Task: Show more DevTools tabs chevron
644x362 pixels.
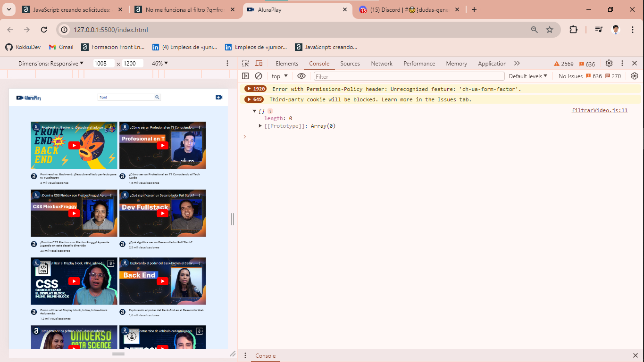Action: tap(517, 63)
